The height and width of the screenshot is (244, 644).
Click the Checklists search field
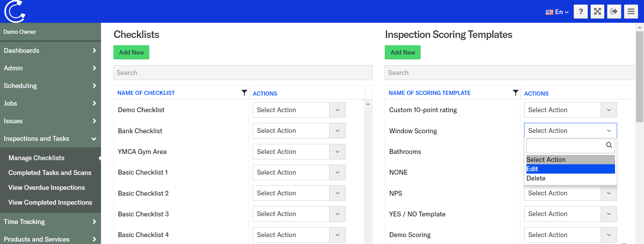point(243,73)
